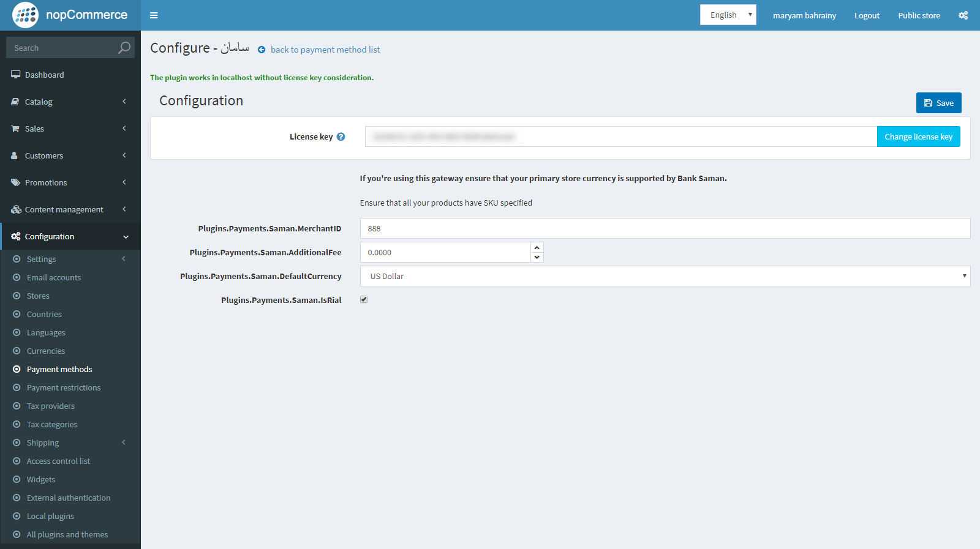
Task: Expand the Settings submenu chevron
Action: point(124,259)
